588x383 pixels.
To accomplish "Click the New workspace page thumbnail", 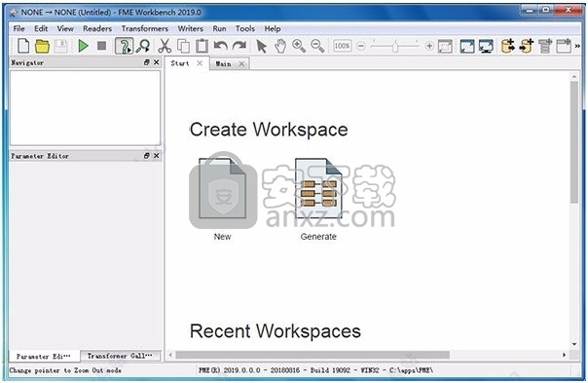I will click(x=222, y=188).
